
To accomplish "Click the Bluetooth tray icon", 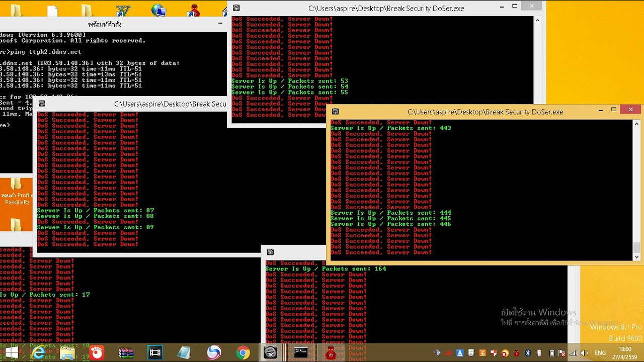I will click(x=528, y=353).
